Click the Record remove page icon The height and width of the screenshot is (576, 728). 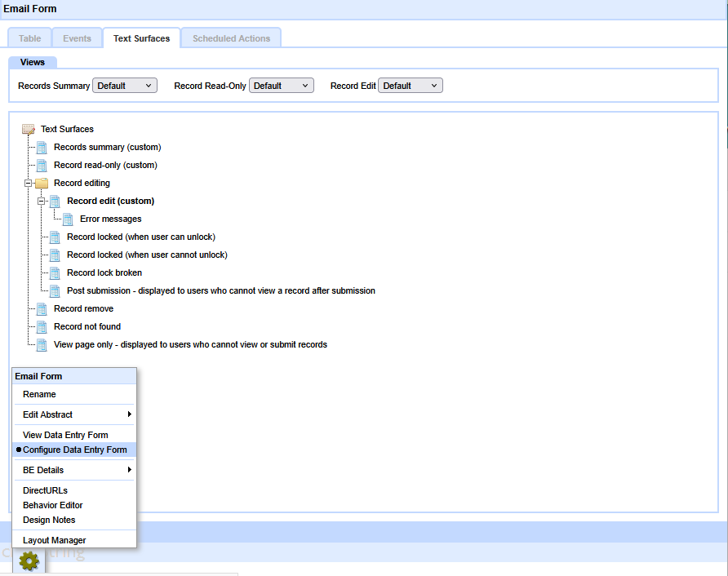[x=42, y=308]
